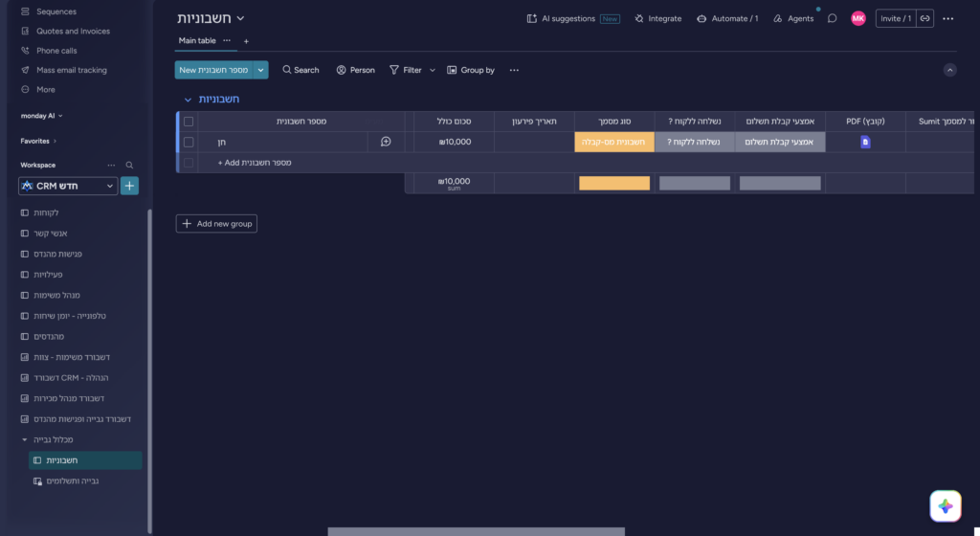Open the PDF file icon in row

(x=865, y=142)
